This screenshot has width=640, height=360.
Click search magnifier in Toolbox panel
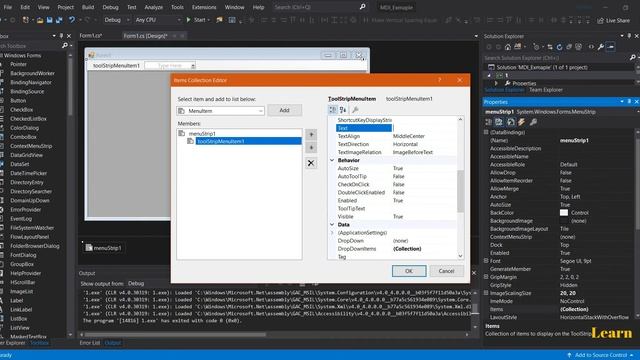(x=64, y=46)
